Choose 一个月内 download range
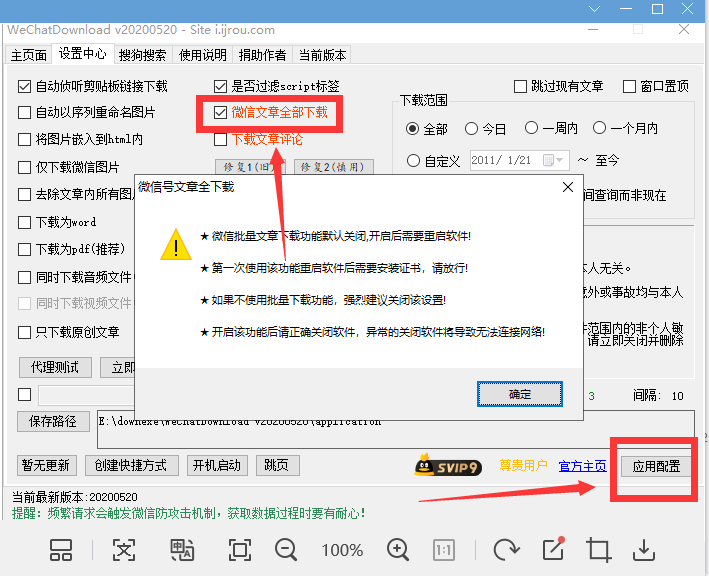This screenshot has width=709, height=576. click(599, 128)
